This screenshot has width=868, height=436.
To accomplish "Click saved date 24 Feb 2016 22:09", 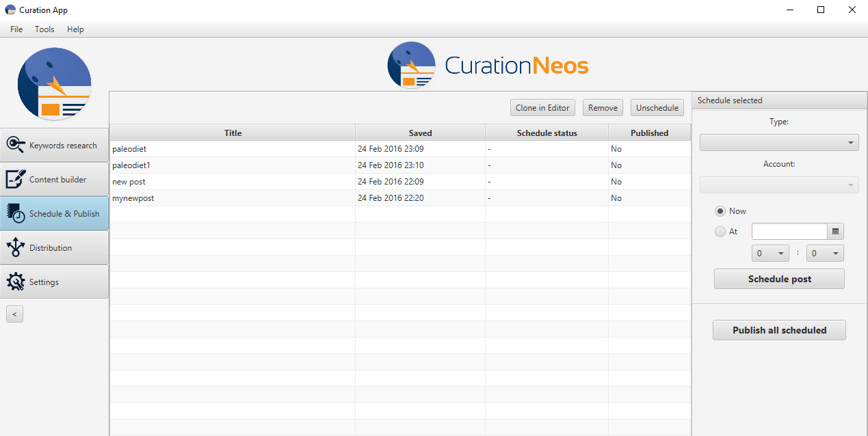I will [391, 182].
